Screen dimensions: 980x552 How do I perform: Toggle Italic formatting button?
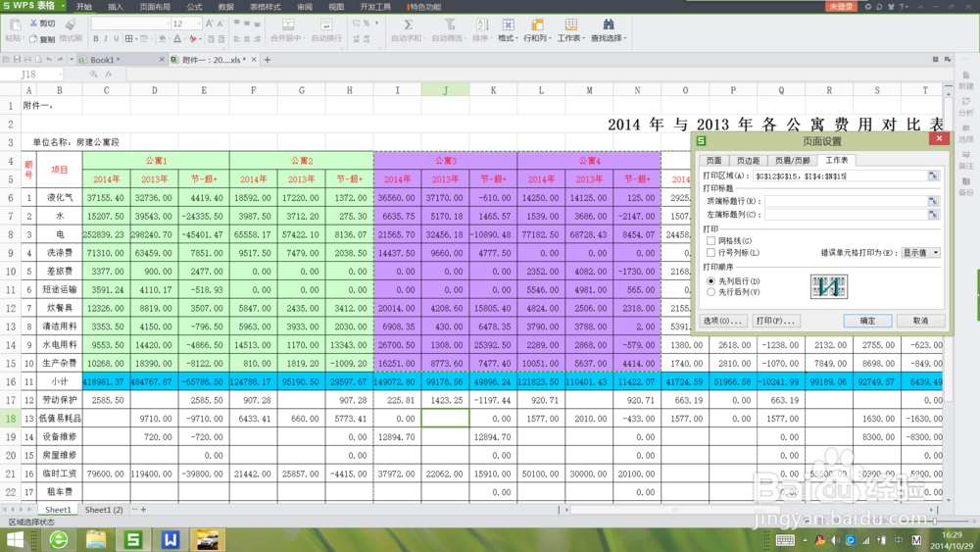tap(106, 39)
